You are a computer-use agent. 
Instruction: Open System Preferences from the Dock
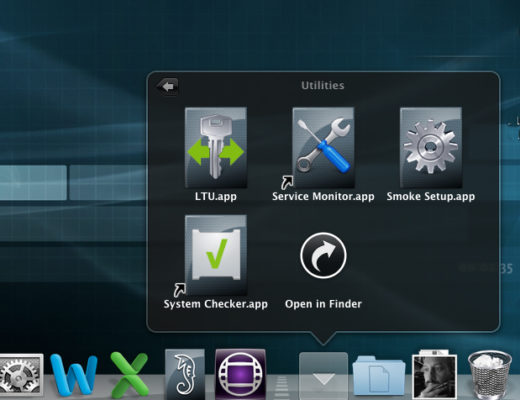(x=21, y=376)
